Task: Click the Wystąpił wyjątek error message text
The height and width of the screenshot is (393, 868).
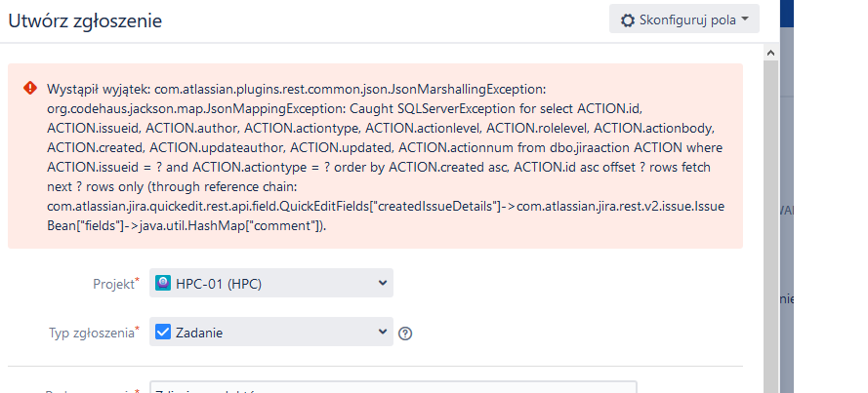Action: [386, 158]
